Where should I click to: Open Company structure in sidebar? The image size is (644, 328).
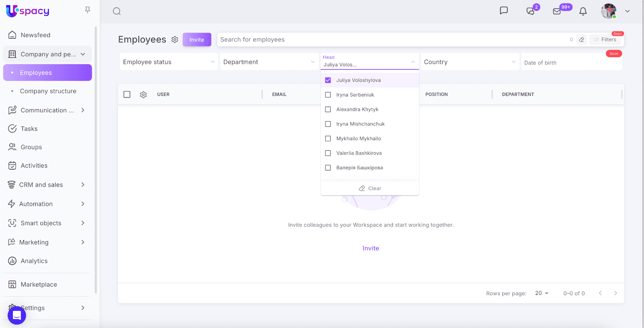48,91
